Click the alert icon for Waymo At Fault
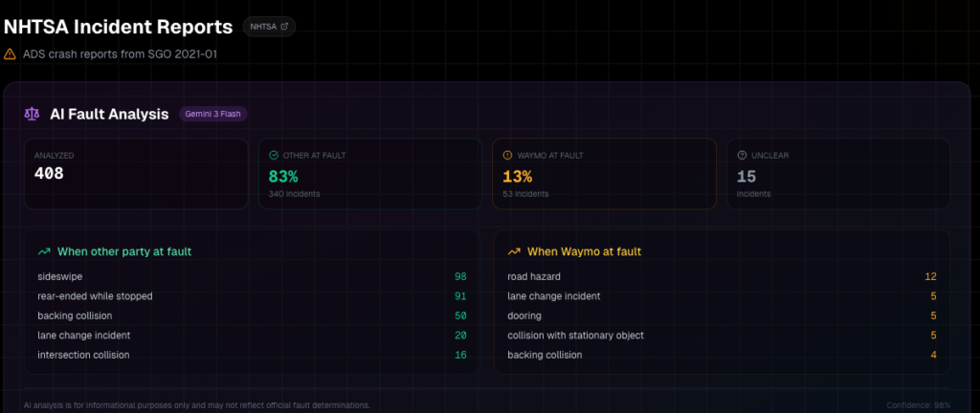This screenshot has width=980, height=413. [x=507, y=155]
